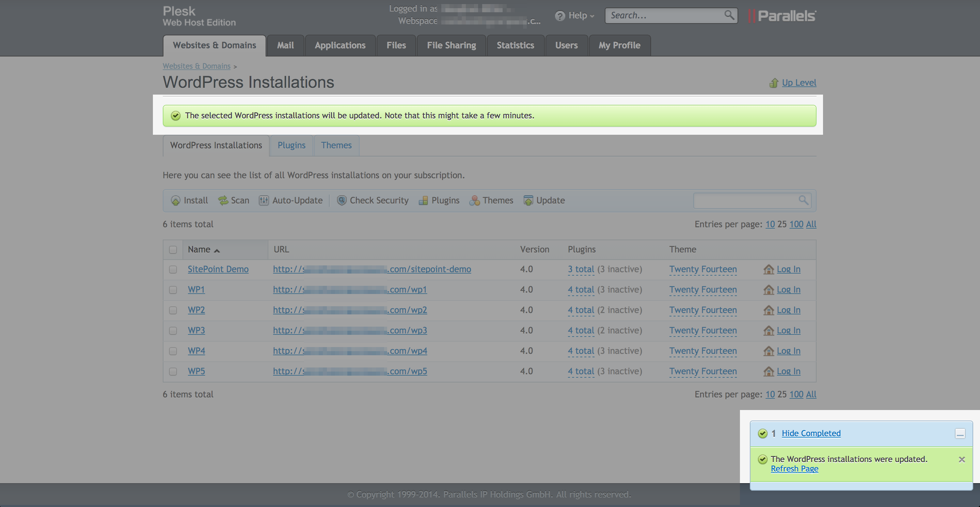
Task: Click the house icon in WP1 row
Action: tap(769, 290)
